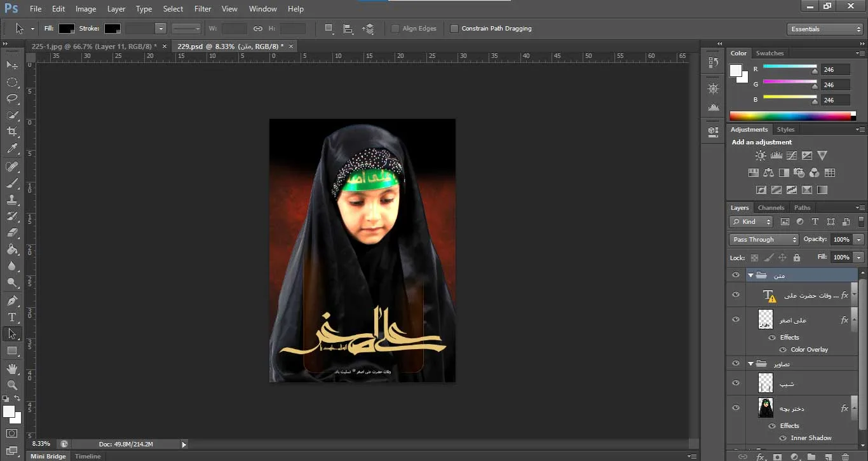Select the Eyedropper tool
Image resolution: width=868 pixels, height=461 pixels.
click(12, 148)
